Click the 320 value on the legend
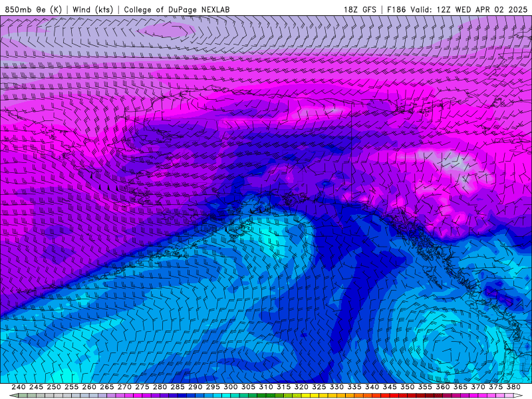The width and height of the screenshot is (532, 399). coord(301,387)
